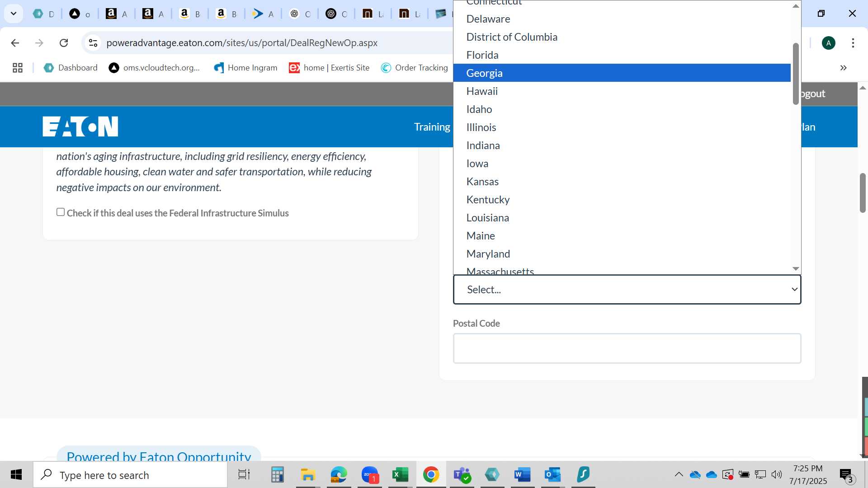Open the Training menu item
This screenshot has width=868, height=488.
[x=432, y=127]
